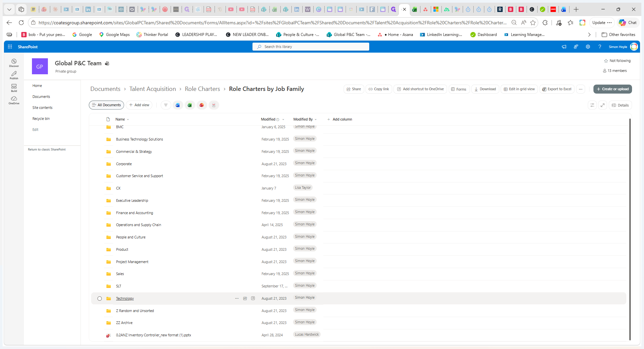
Task: Click Edit in grid view
Action: point(519,89)
